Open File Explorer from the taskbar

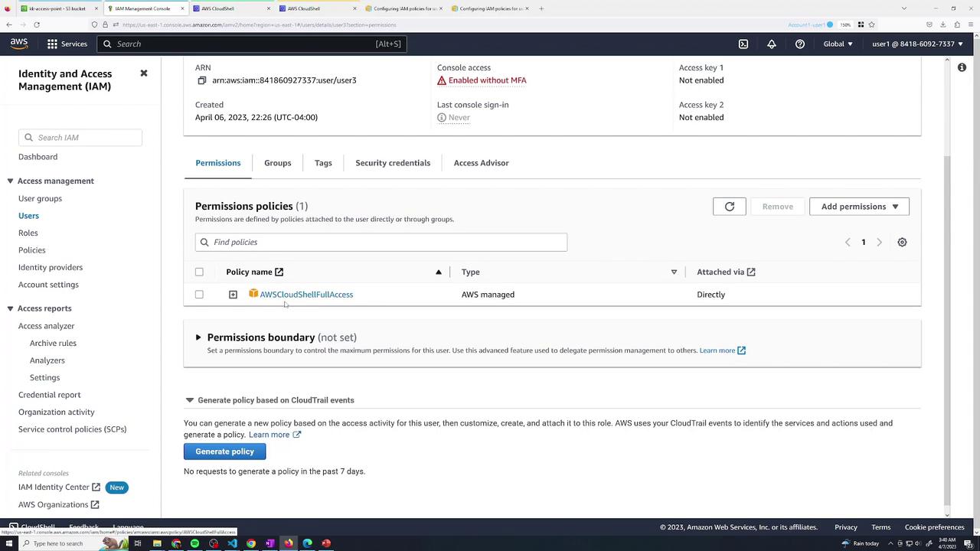[x=157, y=543]
